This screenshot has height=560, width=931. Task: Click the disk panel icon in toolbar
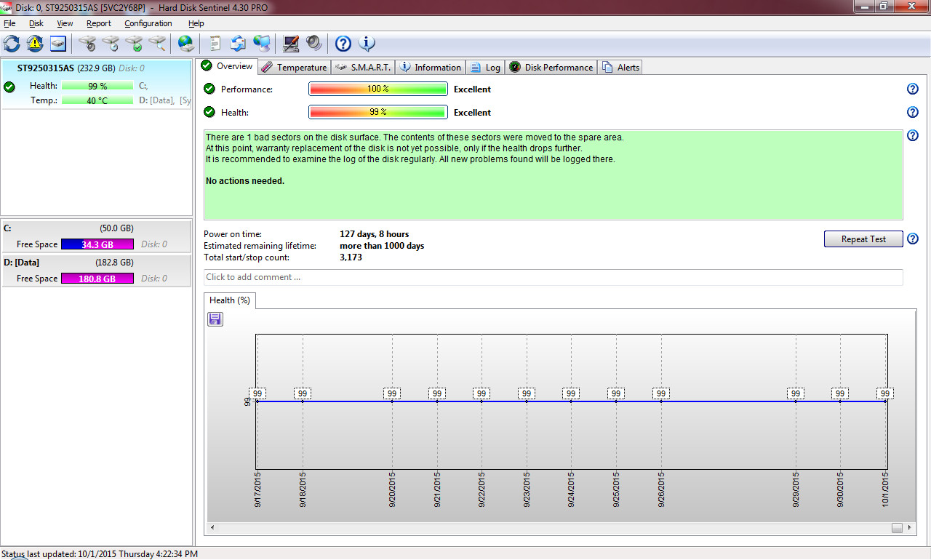point(58,44)
